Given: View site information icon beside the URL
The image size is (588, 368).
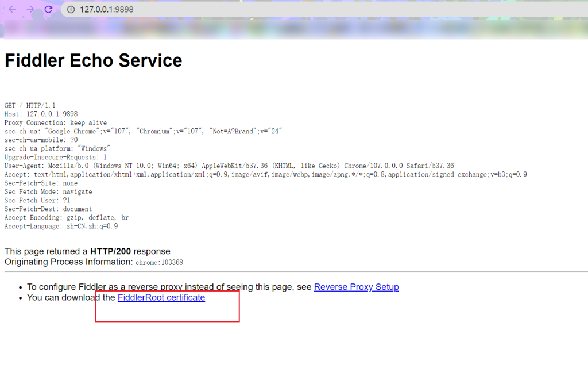Looking at the screenshot, I should (x=71, y=9).
